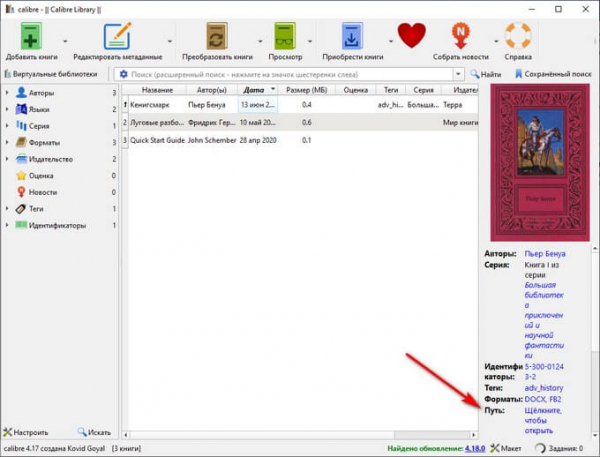Click right arrow of horizontal scrollbar

474,435
